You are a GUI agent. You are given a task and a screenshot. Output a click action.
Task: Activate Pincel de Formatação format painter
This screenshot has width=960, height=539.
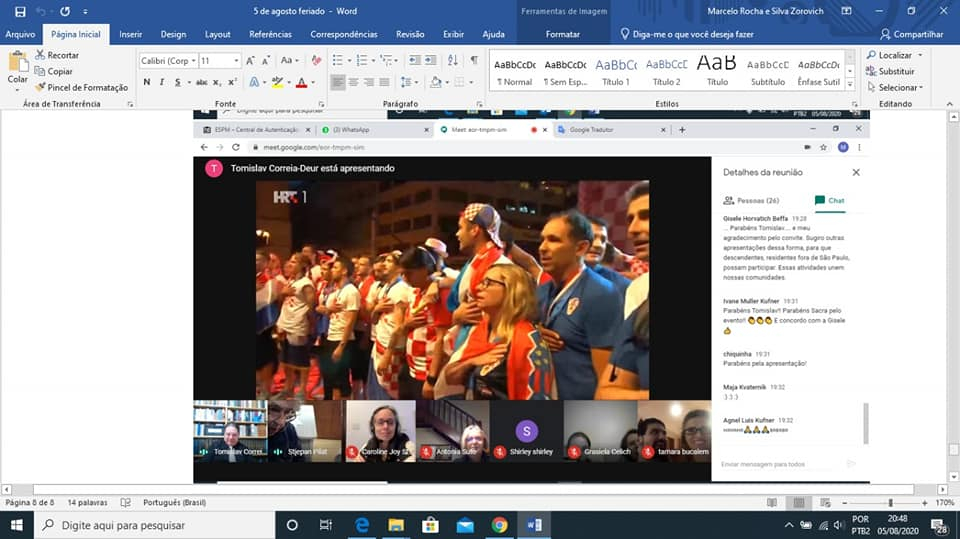pos(81,87)
